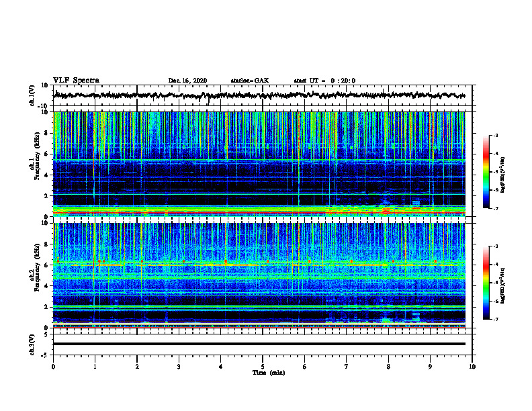Click the time axis tick label "6"
The height and width of the screenshot is (411, 532).
coord(305,367)
